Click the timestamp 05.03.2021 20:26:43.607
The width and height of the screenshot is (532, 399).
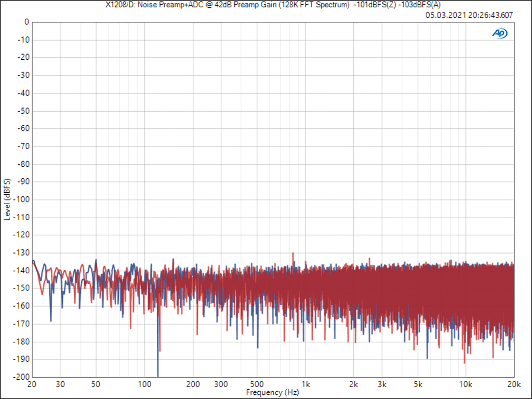469,15
